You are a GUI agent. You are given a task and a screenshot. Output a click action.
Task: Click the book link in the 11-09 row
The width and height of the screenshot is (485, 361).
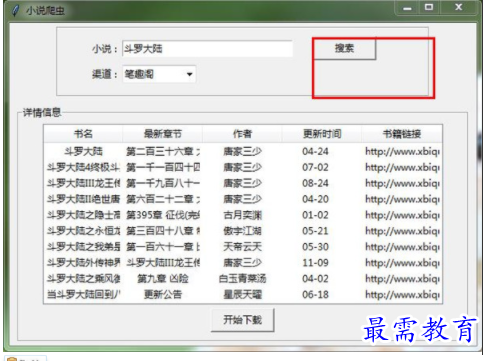click(x=402, y=263)
